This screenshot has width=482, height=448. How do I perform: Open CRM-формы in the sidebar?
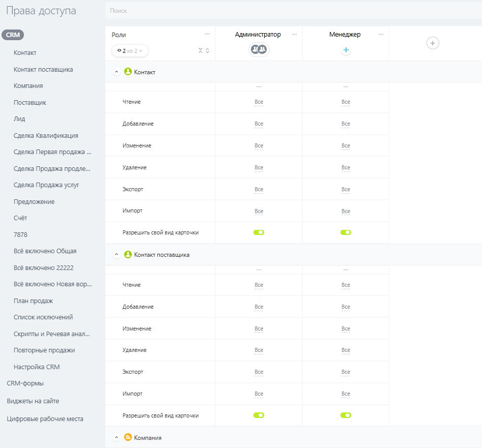pyautogui.click(x=25, y=383)
